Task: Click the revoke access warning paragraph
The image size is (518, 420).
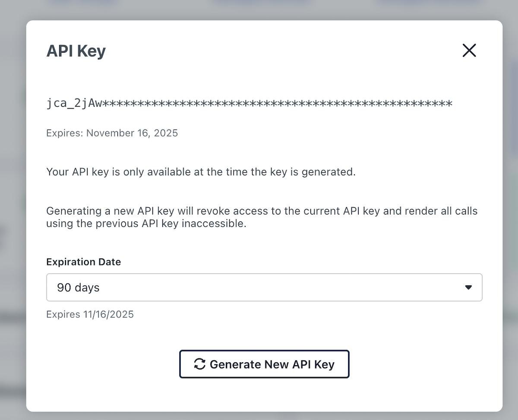Action: (x=262, y=212)
